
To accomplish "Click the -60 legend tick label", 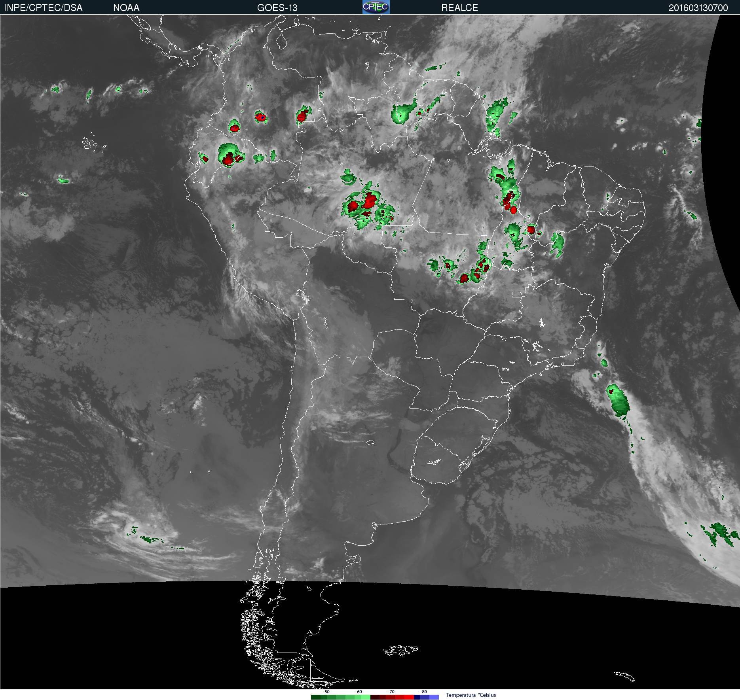I will 359,692.
